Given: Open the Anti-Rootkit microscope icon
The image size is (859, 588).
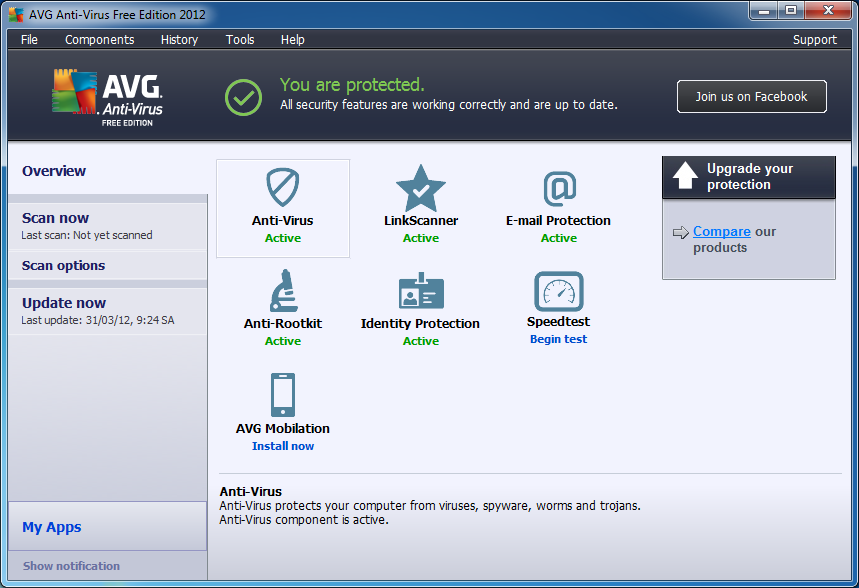Looking at the screenshot, I should [283, 290].
